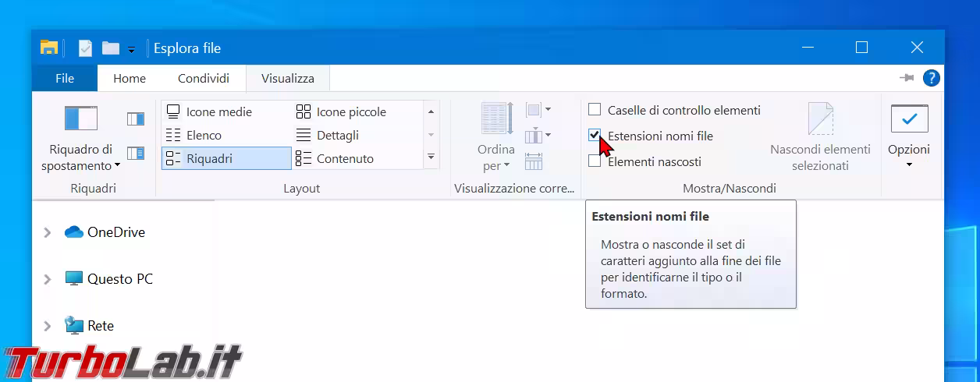Expand the OneDrive tree node

(47, 232)
